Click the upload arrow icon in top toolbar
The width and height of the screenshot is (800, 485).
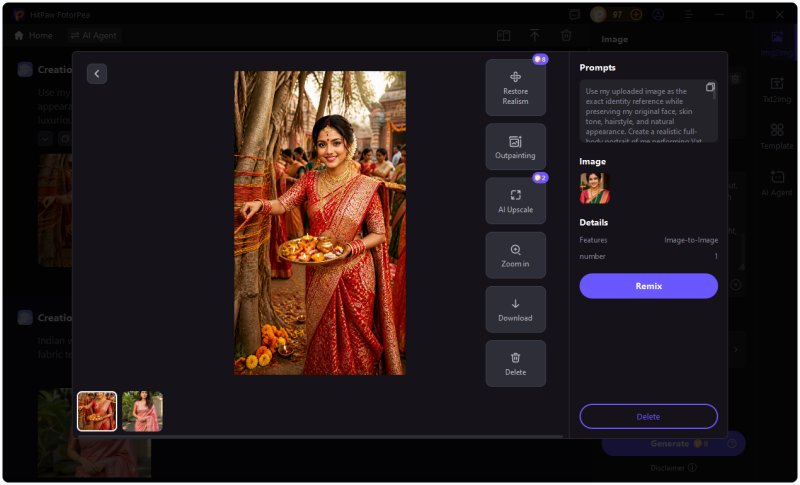click(x=535, y=35)
